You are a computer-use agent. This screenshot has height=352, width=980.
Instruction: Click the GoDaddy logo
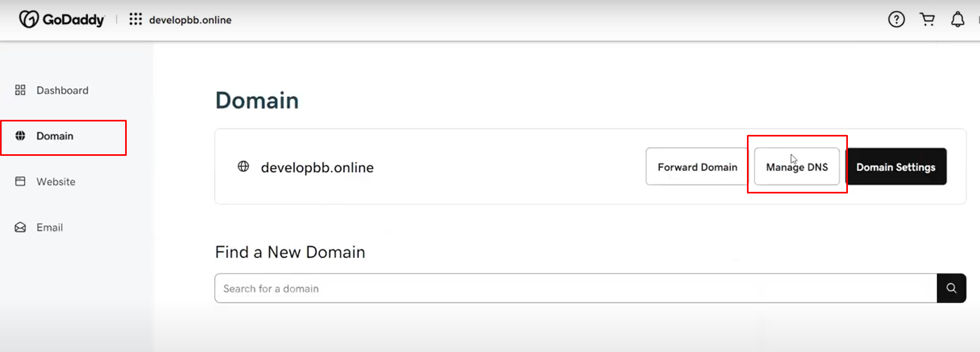pyautogui.click(x=61, y=19)
